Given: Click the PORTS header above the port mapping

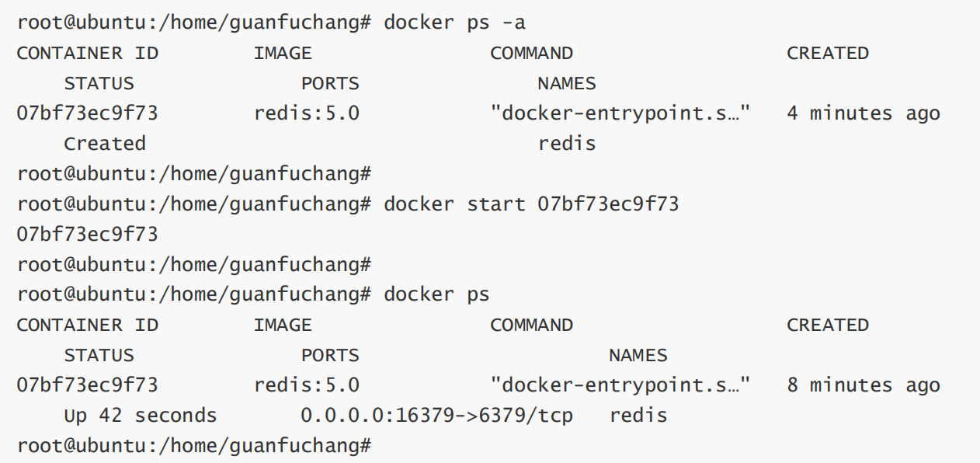Looking at the screenshot, I should pos(330,355).
